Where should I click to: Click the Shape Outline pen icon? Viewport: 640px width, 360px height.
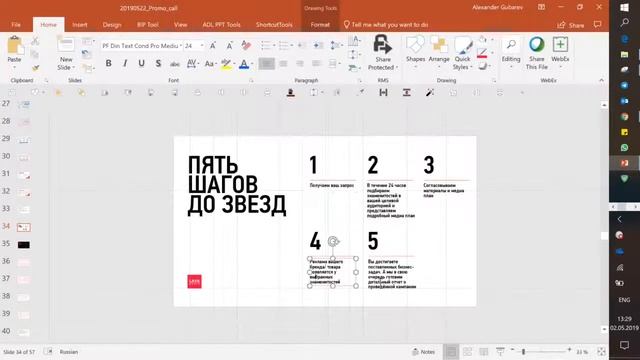482,53
